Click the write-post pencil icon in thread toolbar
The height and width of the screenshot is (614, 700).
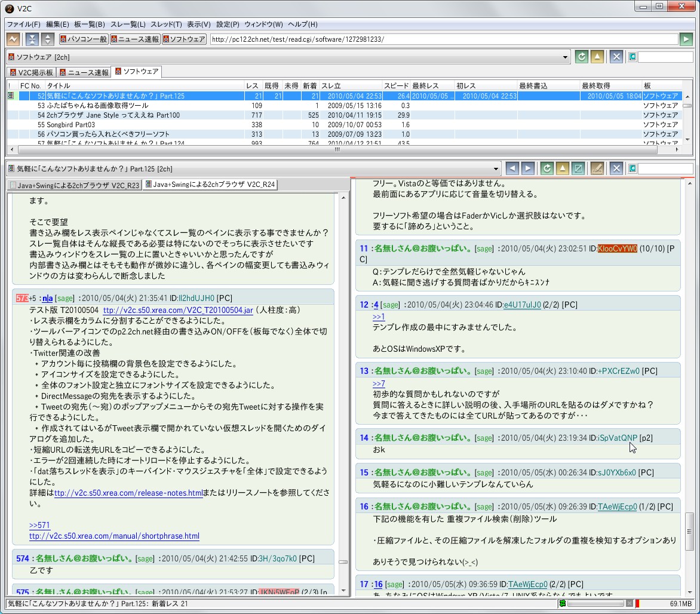tap(597, 168)
